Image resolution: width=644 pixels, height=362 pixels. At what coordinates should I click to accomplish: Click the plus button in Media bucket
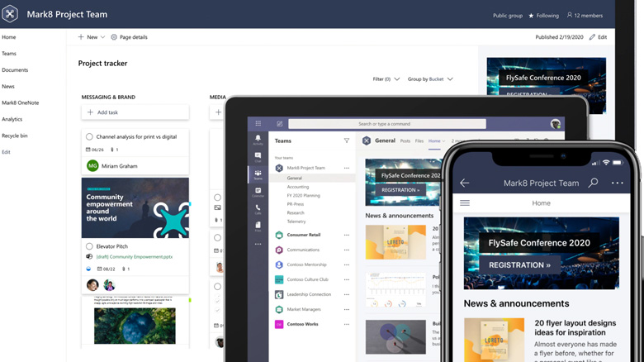[218, 112]
